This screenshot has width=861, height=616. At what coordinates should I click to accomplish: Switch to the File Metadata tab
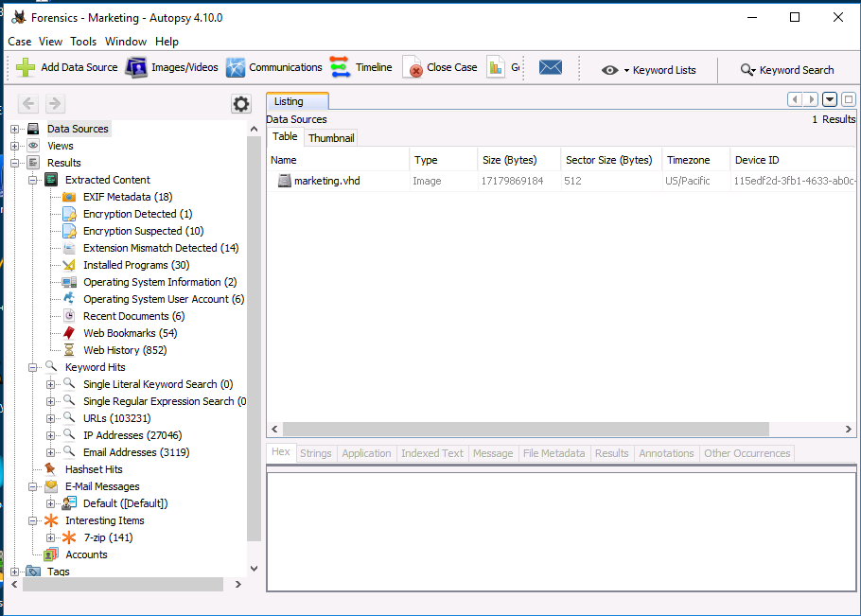pyautogui.click(x=554, y=453)
